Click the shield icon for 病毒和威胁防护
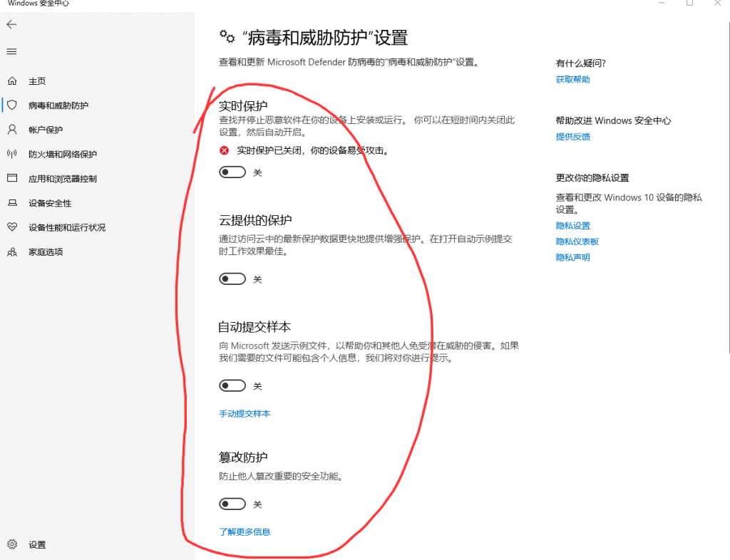The height and width of the screenshot is (560, 730). [x=12, y=105]
